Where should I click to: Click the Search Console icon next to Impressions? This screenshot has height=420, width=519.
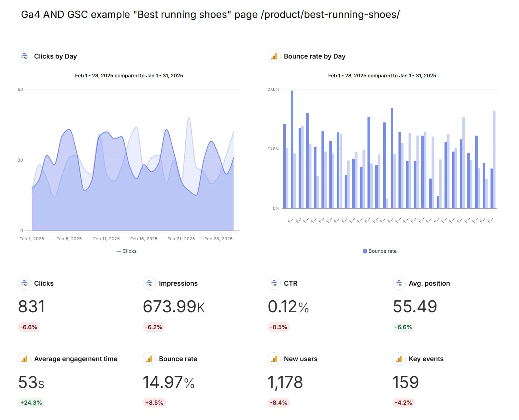(149, 283)
